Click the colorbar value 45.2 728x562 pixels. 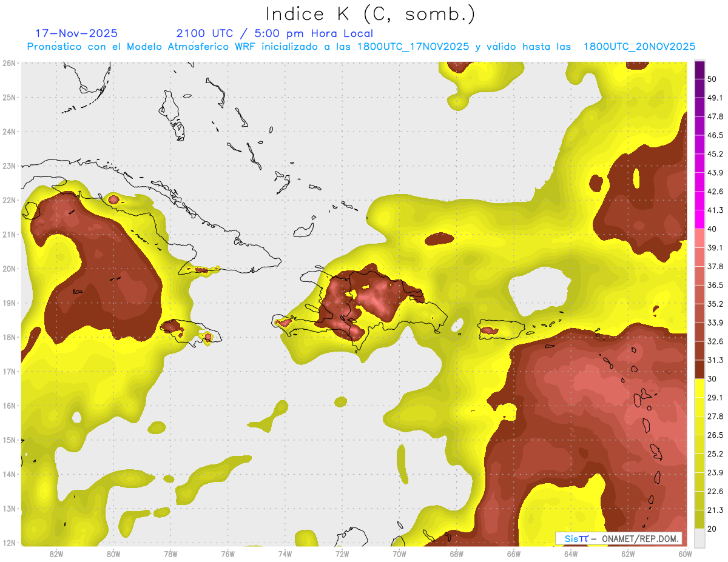point(715,154)
